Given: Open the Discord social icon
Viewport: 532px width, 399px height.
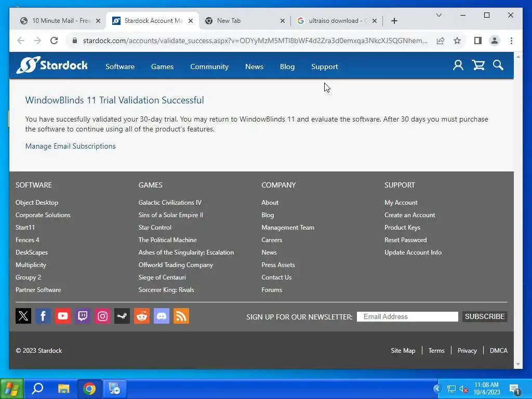Looking at the screenshot, I should pos(162,316).
